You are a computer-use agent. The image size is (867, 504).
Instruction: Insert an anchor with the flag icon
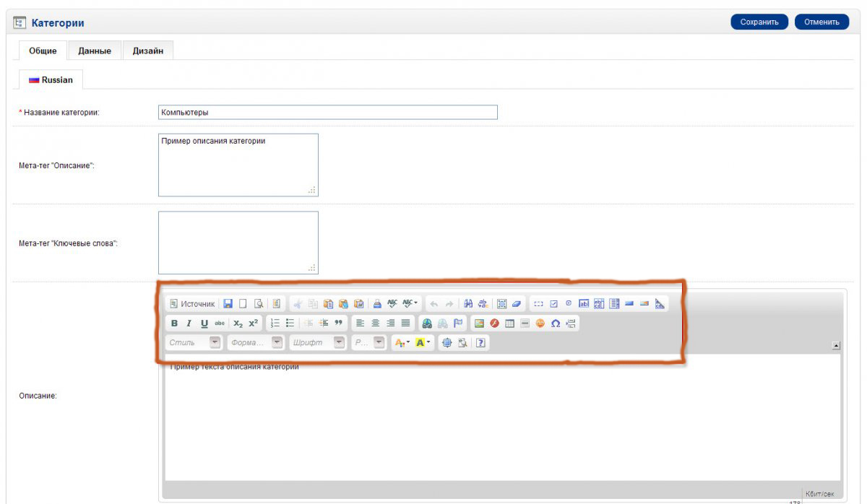point(458,323)
